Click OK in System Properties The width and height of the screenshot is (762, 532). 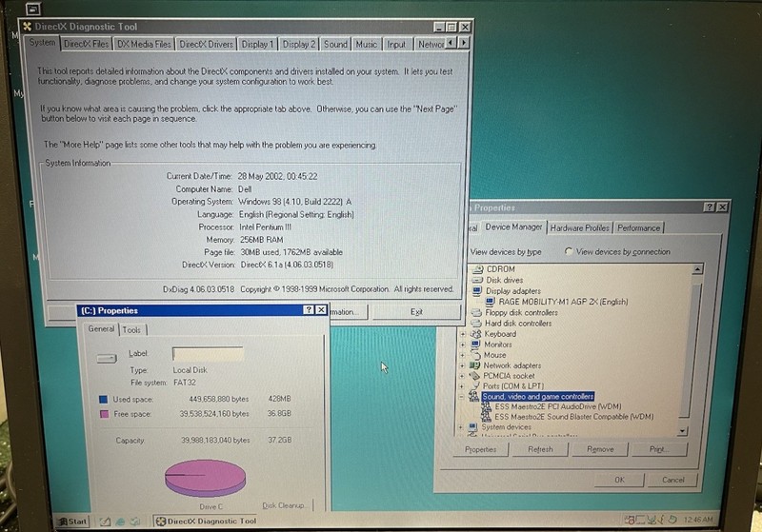click(619, 480)
